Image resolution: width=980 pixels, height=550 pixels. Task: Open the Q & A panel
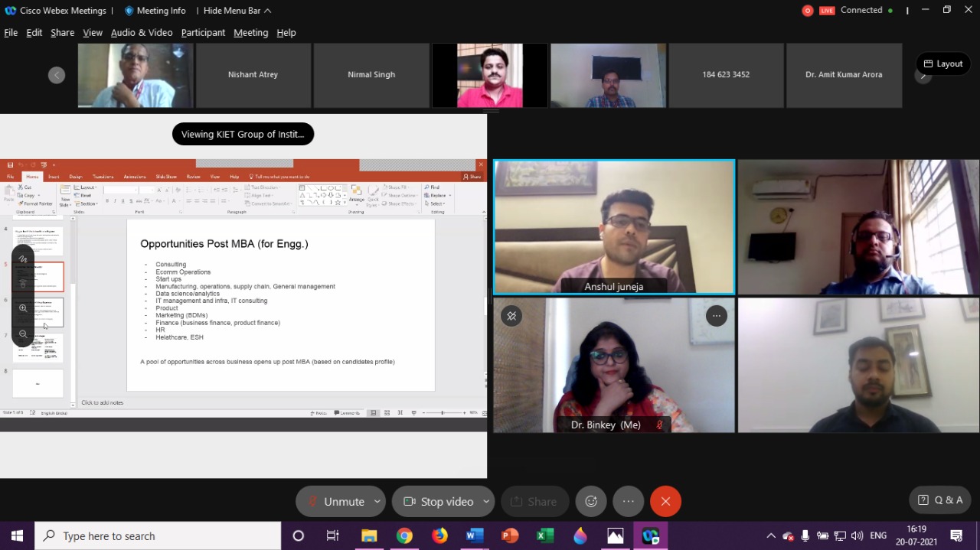[939, 500]
